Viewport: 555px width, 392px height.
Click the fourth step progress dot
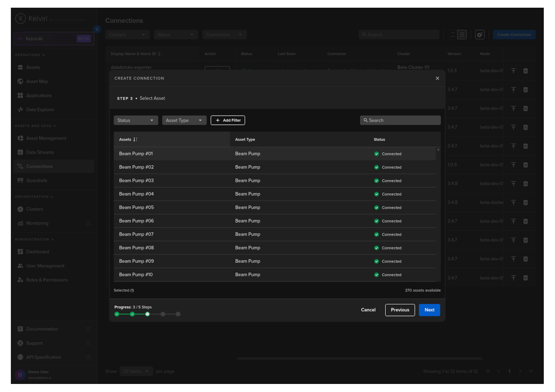click(163, 314)
